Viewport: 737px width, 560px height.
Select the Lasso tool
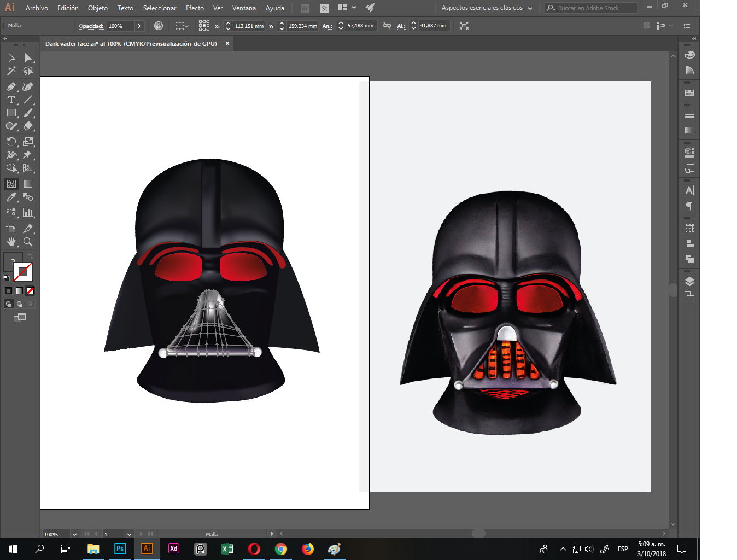[x=28, y=71]
